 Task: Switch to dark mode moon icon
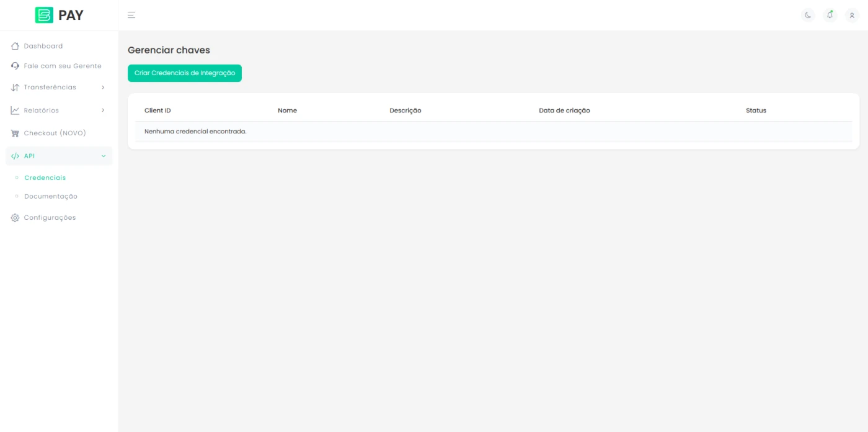click(x=808, y=15)
